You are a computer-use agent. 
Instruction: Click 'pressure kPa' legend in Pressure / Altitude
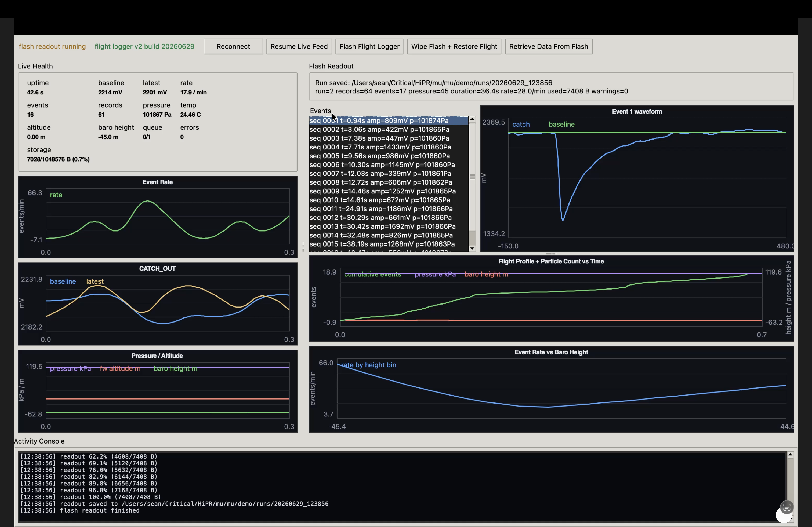[70, 369]
